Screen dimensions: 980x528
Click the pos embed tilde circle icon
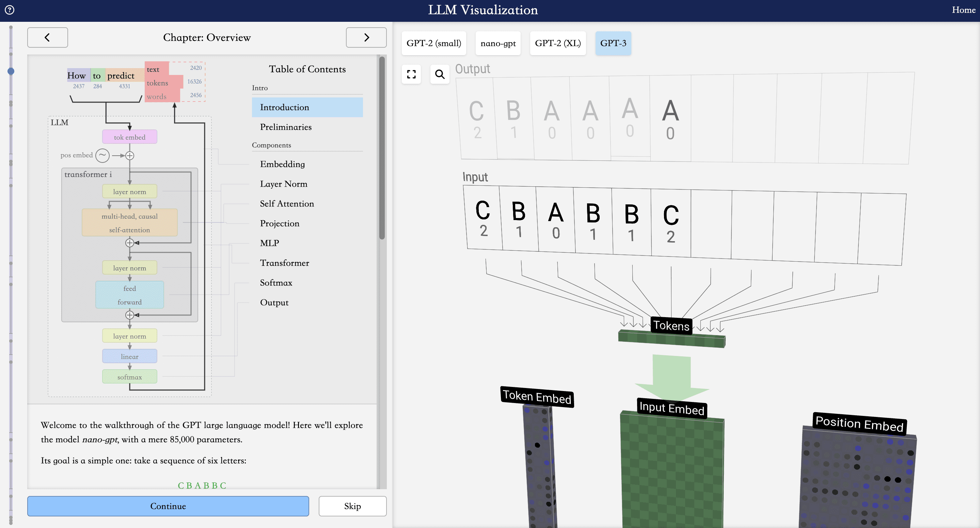pos(102,155)
